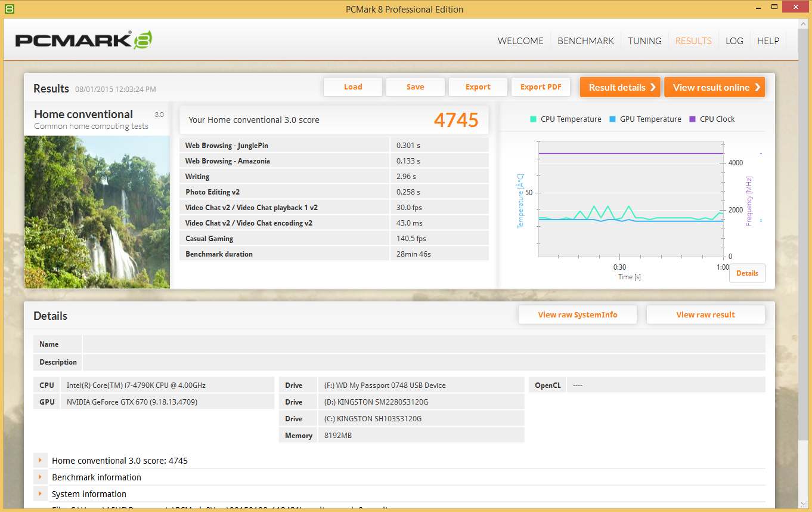Click the Intel Core i7-4790K CPU text
Viewport: 812px width, 512px height.
point(136,385)
